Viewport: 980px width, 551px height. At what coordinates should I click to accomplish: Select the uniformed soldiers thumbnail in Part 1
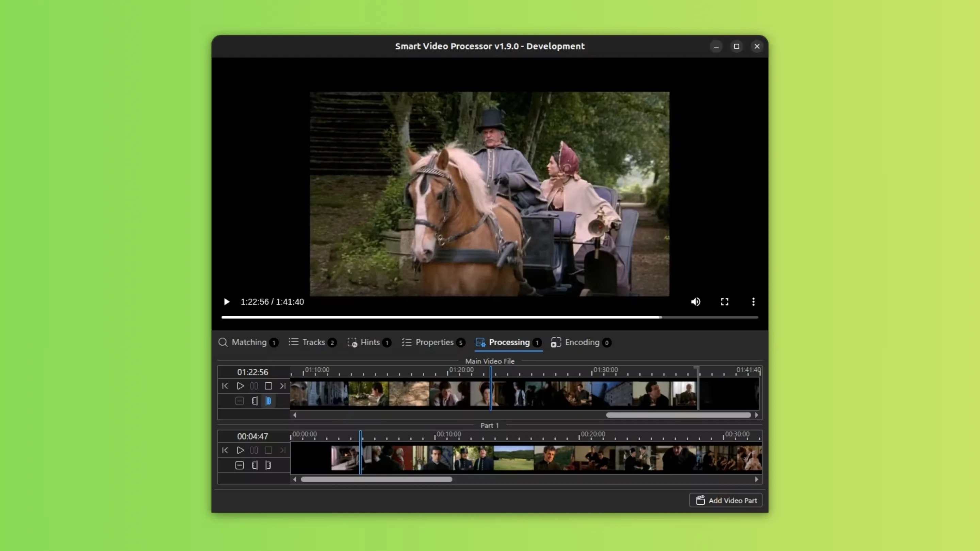(473, 458)
